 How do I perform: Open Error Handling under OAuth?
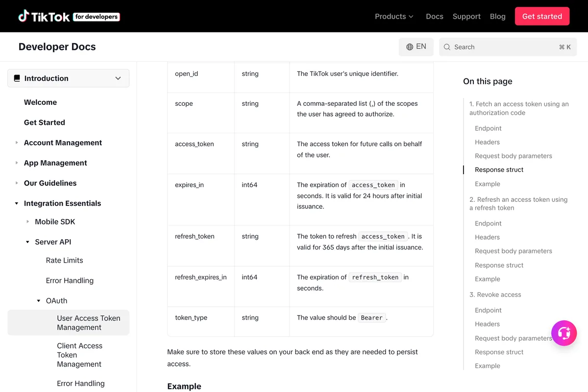click(81, 383)
